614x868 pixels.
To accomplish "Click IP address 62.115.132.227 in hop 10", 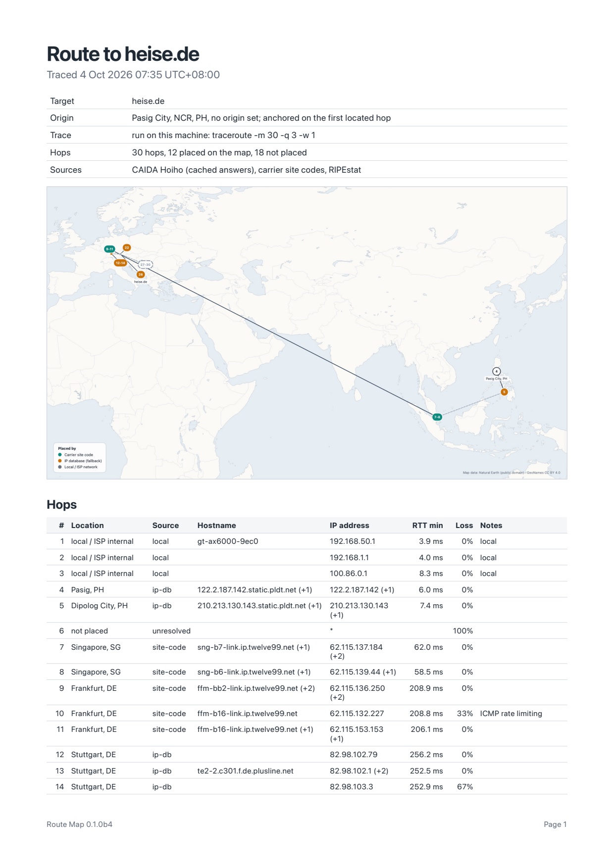I will click(x=357, y=714).
